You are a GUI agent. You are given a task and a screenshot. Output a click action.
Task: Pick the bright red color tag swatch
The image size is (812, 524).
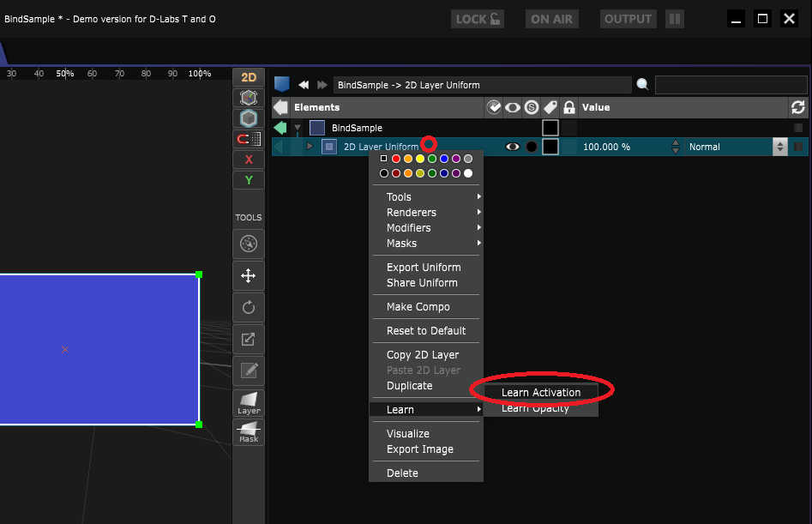[395, 159]
